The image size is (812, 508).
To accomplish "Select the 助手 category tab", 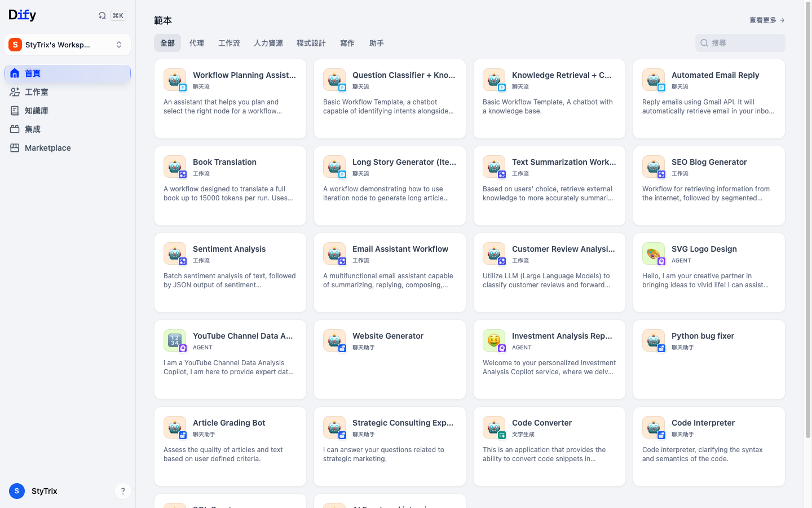I will (377, 43).
